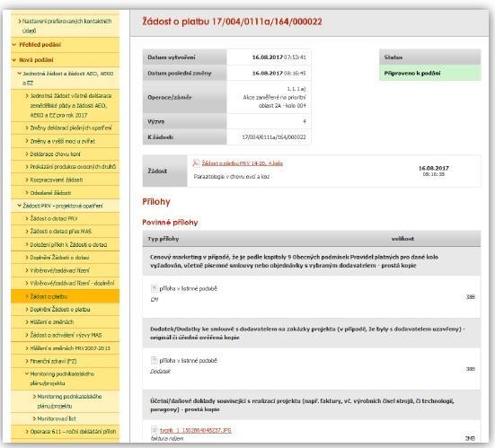
Task: Open the Žádost o platbu PRV 14-20 link
Action: pos(243,163)
